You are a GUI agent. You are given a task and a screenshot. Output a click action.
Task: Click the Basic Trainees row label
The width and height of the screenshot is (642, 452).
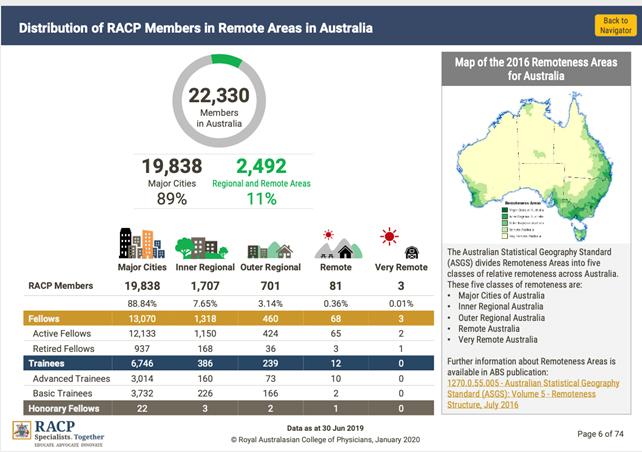point(62,393)
